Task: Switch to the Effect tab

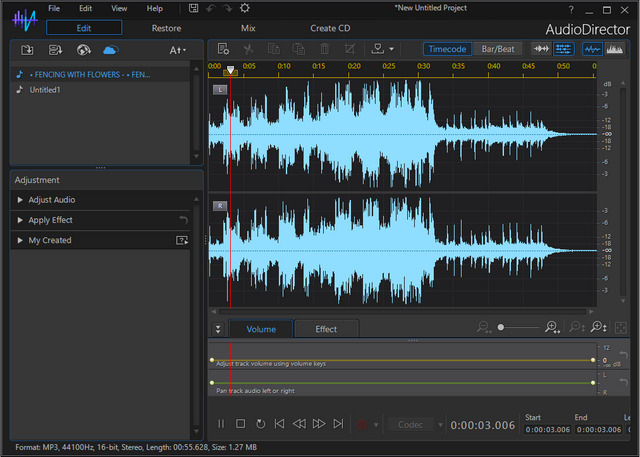Action: pyautogui.click(x=326, y=329)
